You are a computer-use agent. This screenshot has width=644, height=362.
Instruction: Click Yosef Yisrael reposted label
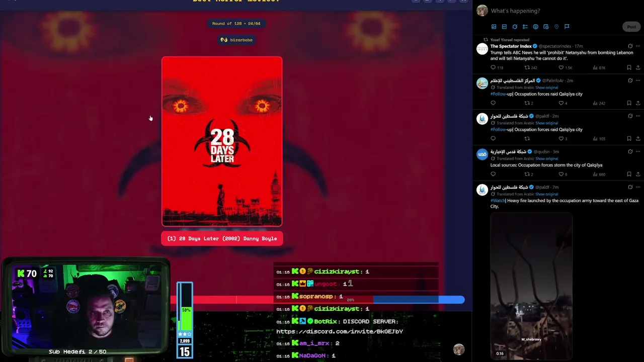click(x=510, y=40)
